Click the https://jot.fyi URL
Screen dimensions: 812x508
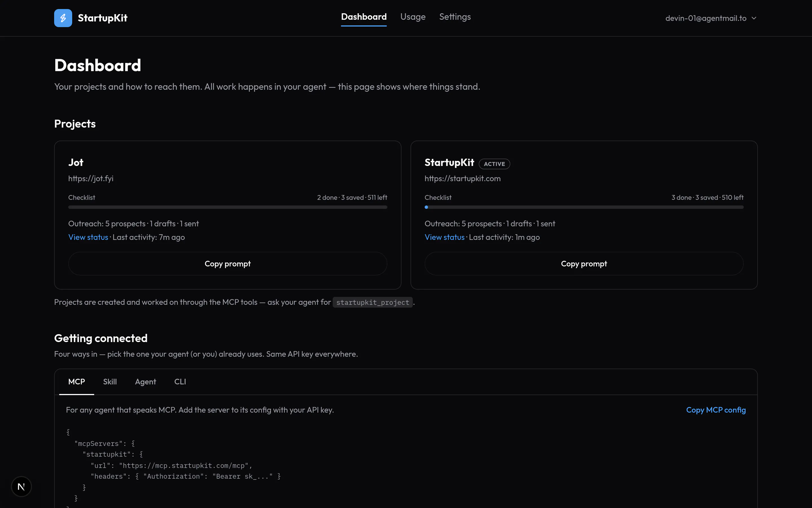coord(91,178)
